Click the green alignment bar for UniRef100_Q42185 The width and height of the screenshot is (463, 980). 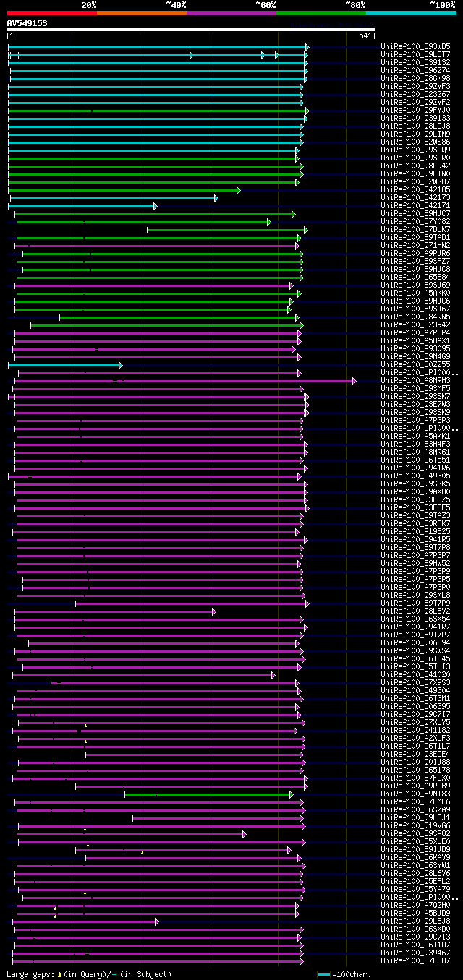point(124,190)
